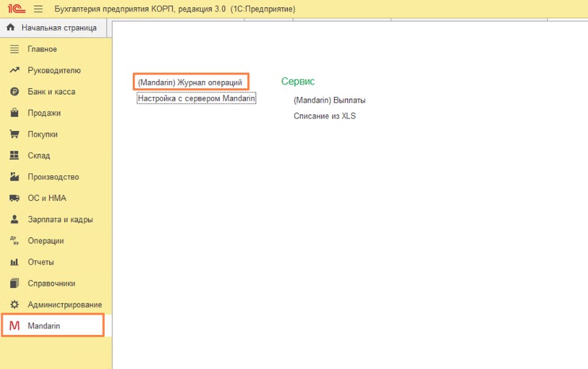
Task: Click the Отчеты bar chart icon
Action: pos(14,262)
